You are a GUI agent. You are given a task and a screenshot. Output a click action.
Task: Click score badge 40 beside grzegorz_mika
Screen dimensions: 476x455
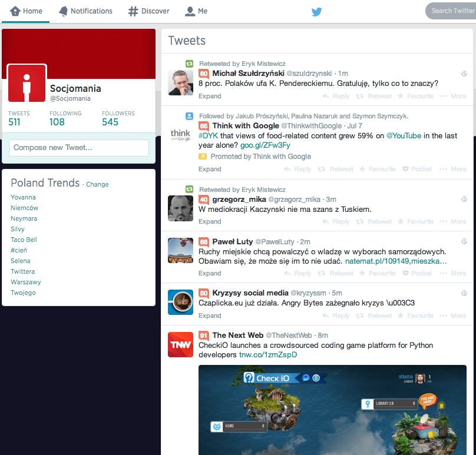click(x=204, y=200)
